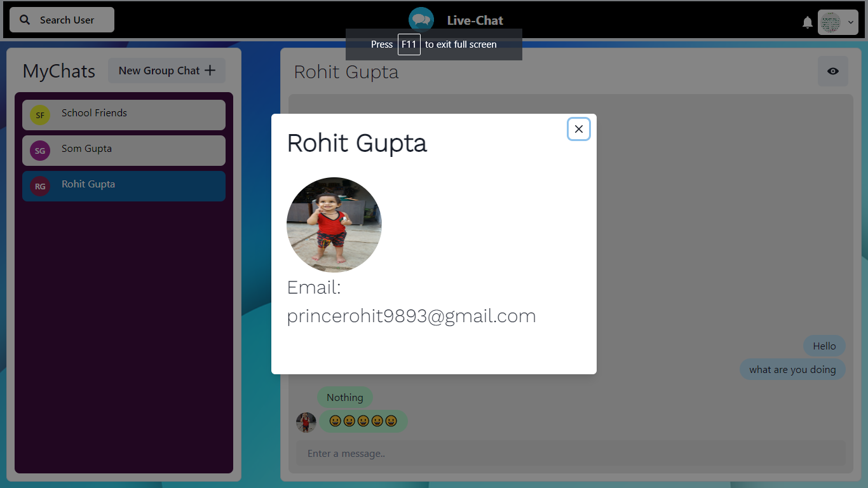Close the Rohit Gupta profile modal
Screen dimensions: 868x488
click(578, 129)
